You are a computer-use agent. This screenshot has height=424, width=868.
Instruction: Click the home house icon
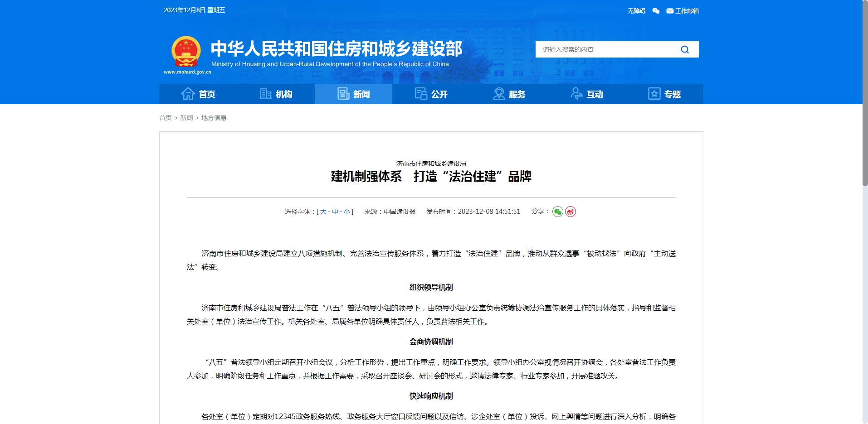click(188, 94)
